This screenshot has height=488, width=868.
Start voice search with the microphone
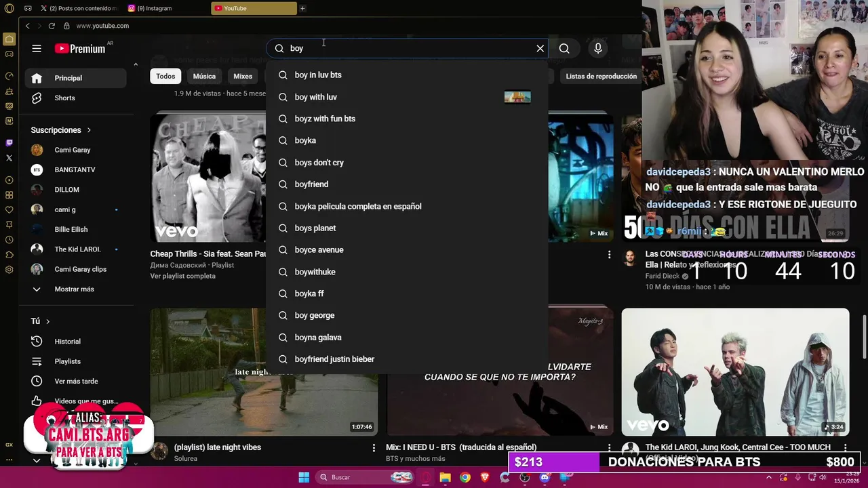[598, 48]
